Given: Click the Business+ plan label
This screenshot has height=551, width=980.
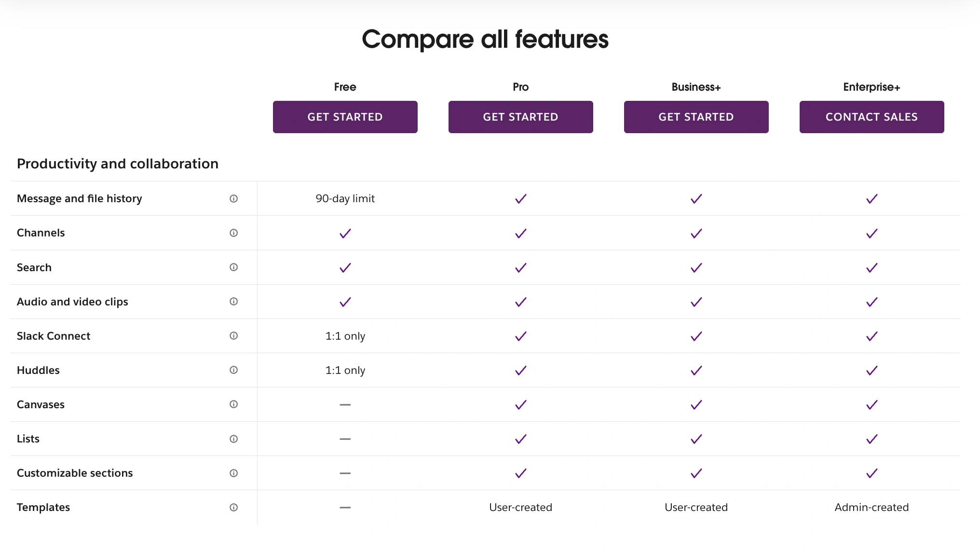Looking at the screenshot, I should 696,87.
